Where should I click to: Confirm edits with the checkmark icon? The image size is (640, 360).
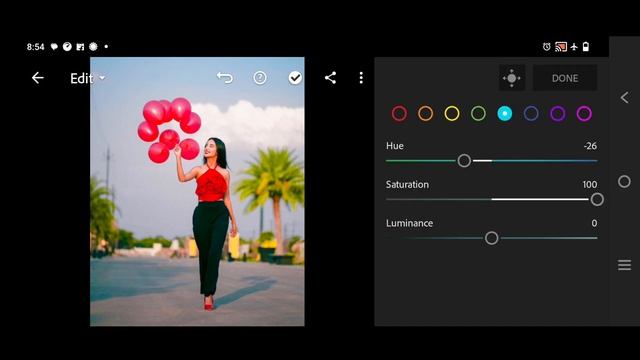295,78
